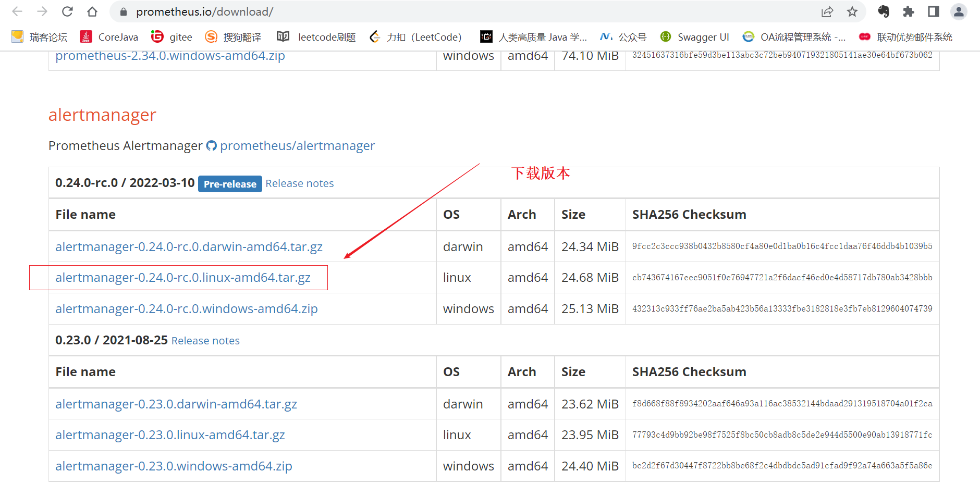Reload the current page
This screenshot has height=484, width=980.
(x=67, y=11)
